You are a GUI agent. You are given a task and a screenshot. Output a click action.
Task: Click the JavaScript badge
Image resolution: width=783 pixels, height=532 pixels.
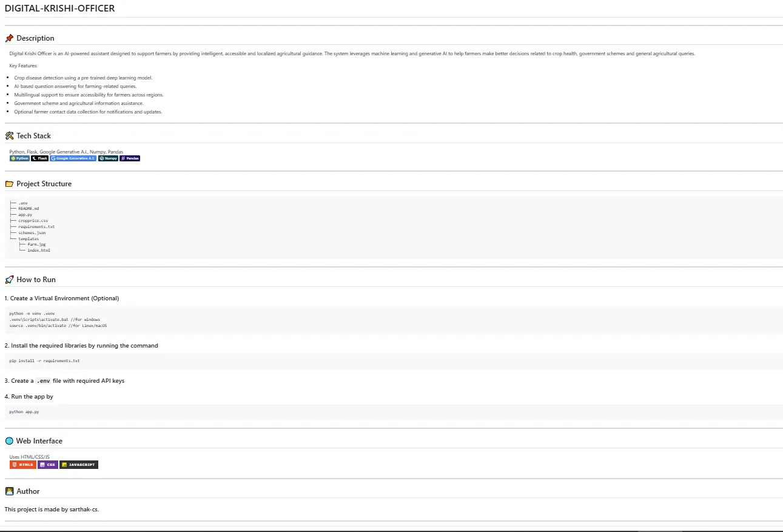(79, 464)
